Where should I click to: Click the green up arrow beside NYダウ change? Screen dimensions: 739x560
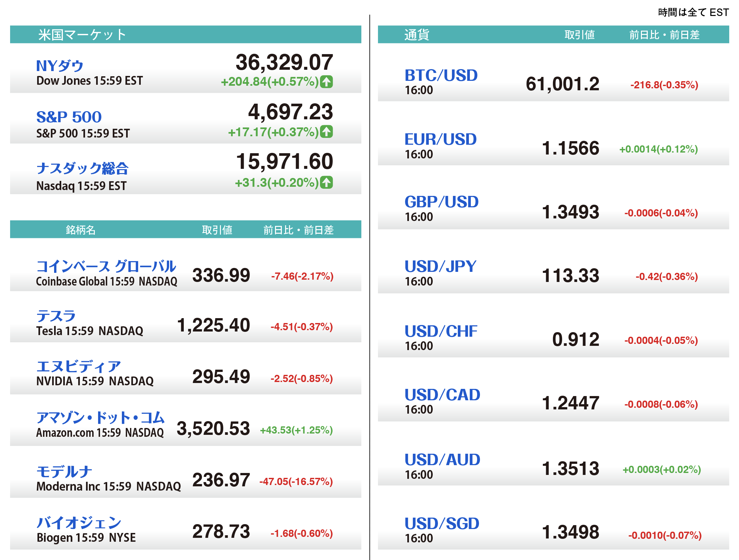(326, 81)
